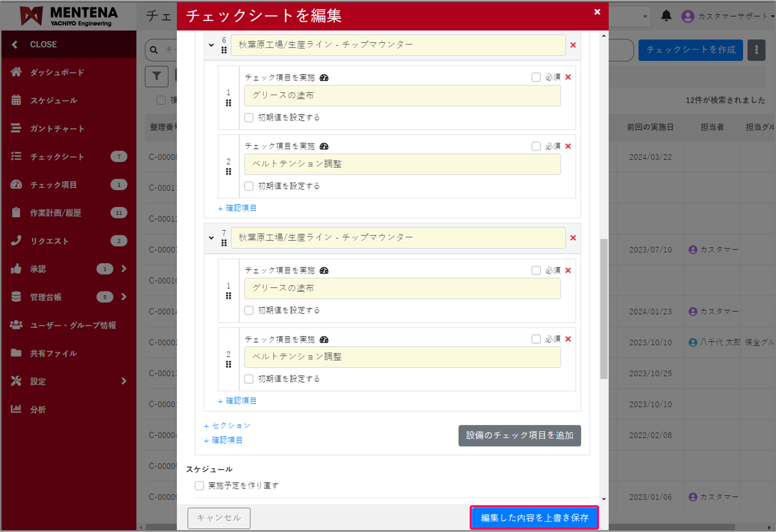Click the modal's vertical scrollbar
Viewport: 776px width, 532px height.
pyautogui.click(x=603, y=304)
